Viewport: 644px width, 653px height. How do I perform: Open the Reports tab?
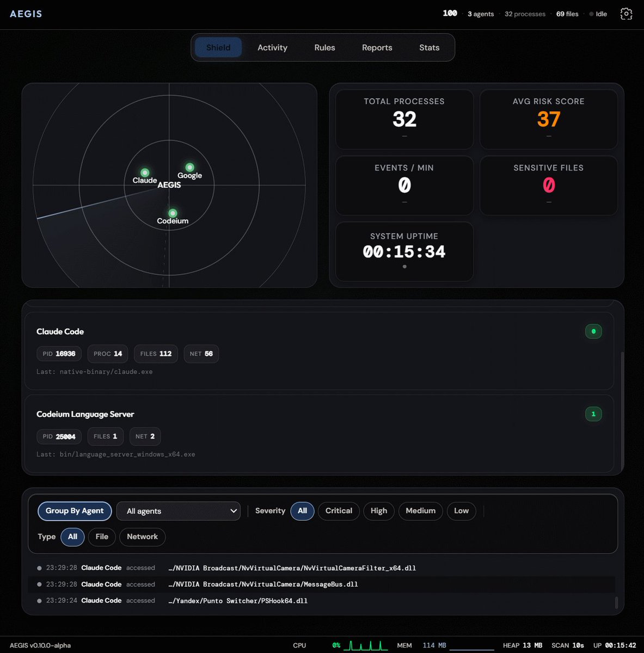click(x=377, y=47)
